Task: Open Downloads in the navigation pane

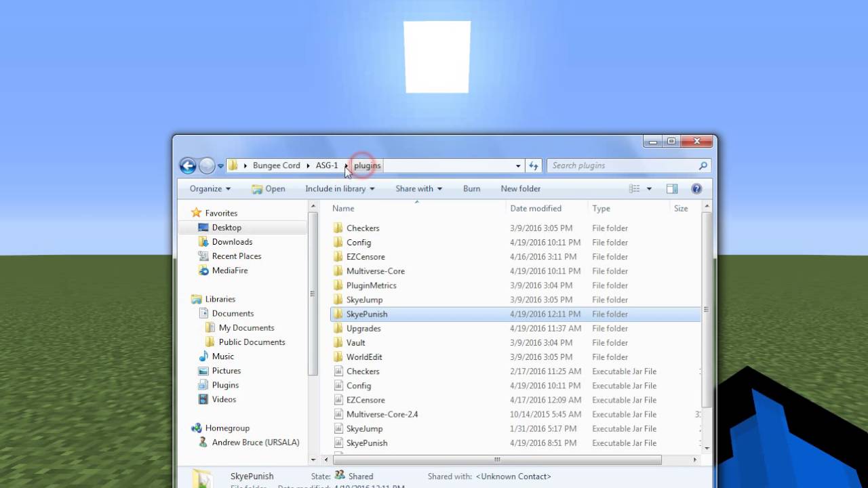Action: coord(232,242)
